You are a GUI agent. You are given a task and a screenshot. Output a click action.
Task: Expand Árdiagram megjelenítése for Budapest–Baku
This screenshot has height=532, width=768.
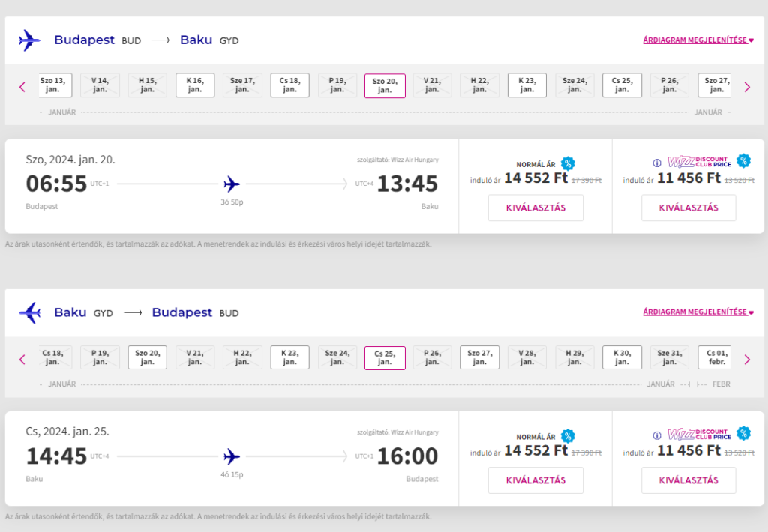(697, 40)
